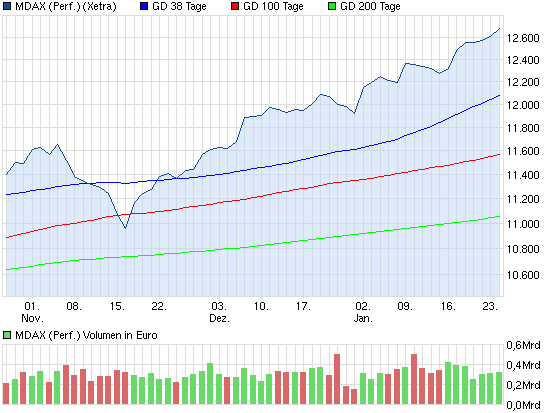This screenshot has height=413, width=545.
Task: Click the 12.200 price axis label
Action: pyautogui.click(x=523, y=82)
